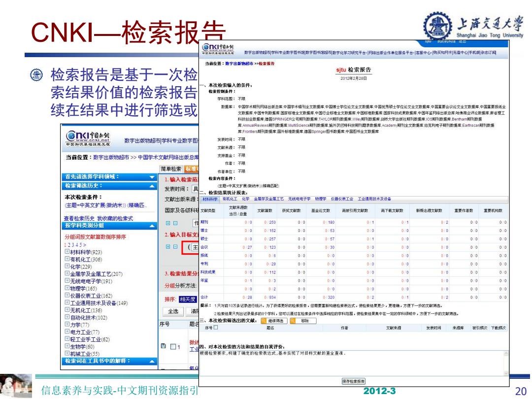The height and width of the screenshot is (399, 532).
Task: Tick the checkbox for result number 1
Action: coord(173,347)
